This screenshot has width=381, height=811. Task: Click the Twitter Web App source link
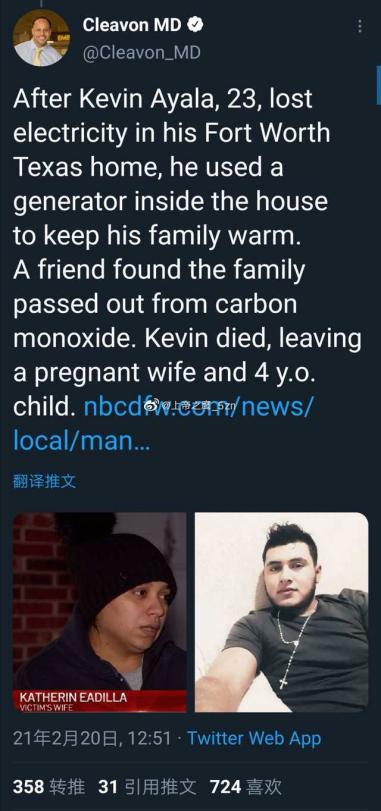(254, 738)
